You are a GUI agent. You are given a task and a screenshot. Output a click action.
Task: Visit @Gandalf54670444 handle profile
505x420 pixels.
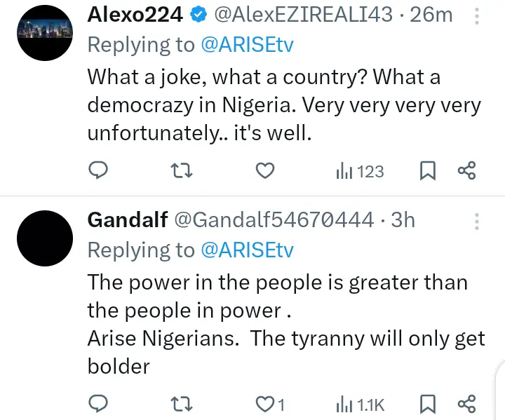273,220
